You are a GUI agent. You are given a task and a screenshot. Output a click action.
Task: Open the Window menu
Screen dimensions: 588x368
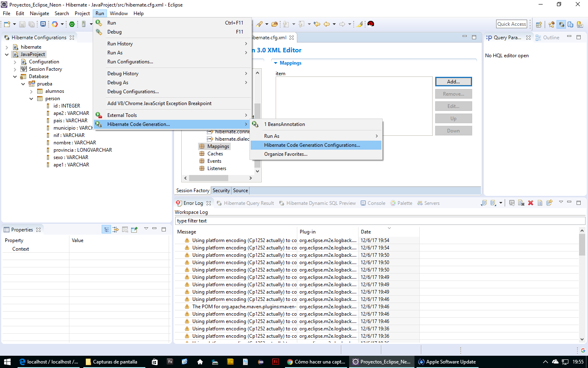point(119,13)
